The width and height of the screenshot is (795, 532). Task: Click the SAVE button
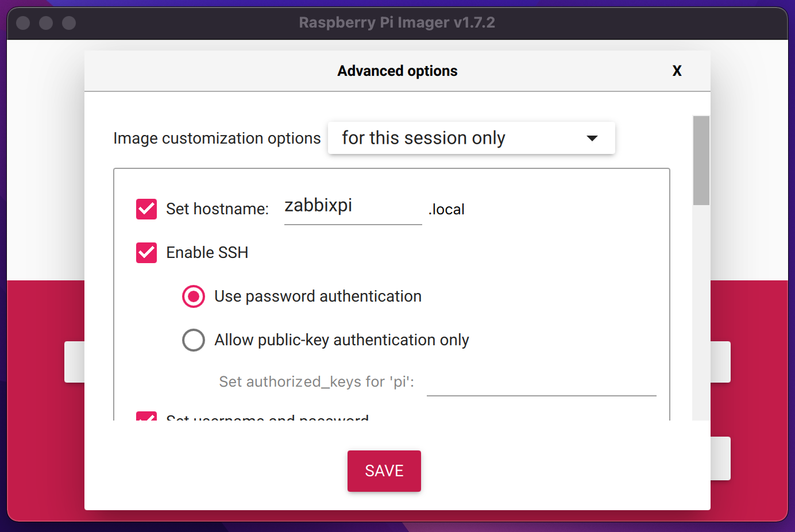384,471
